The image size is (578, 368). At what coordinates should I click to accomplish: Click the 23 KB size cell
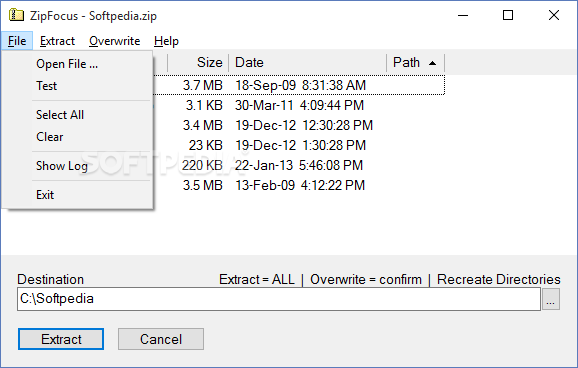(206, 145)
